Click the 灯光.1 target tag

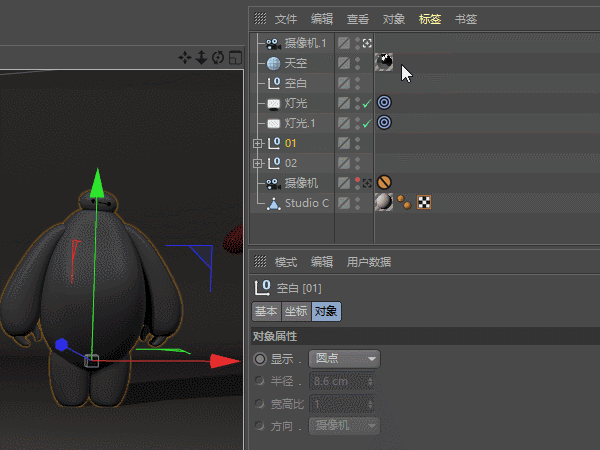(384, 122)
